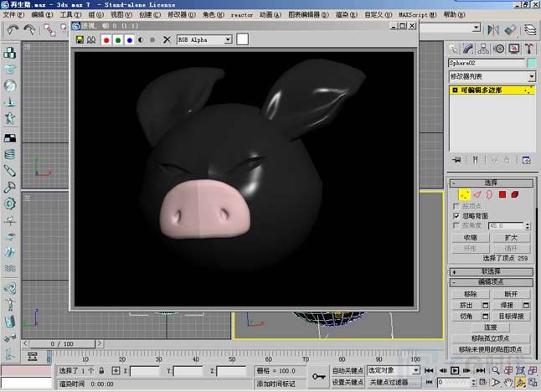Screen dimensions: 541x392
Task: Click the Redo arrow in main toolbar
Action: coord(29,29)
